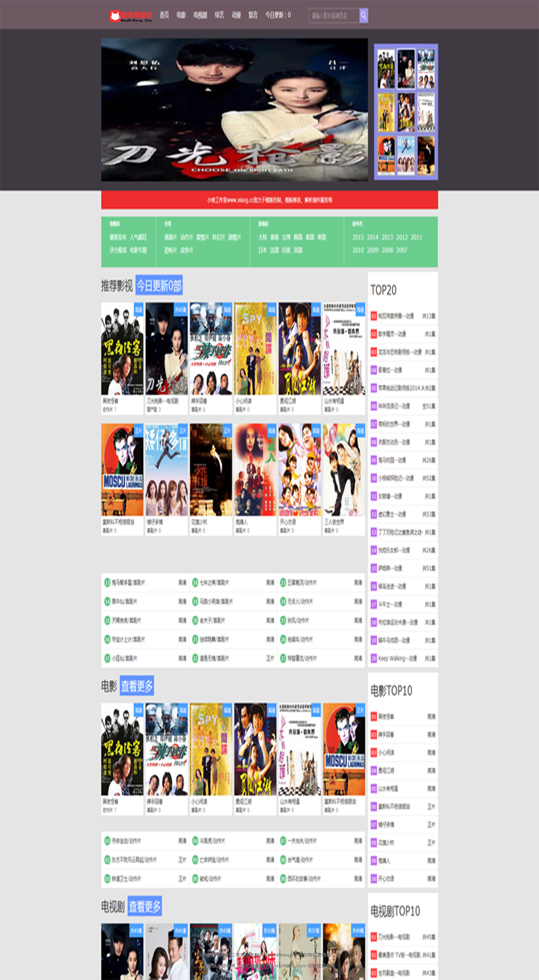Filter by year 2011

click(x=416, y=237)
